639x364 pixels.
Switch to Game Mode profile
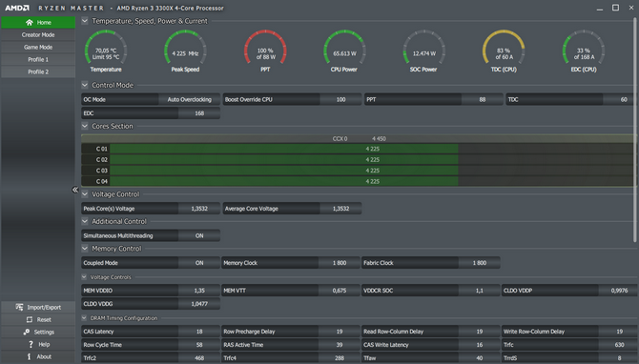(x=38, y=48)
